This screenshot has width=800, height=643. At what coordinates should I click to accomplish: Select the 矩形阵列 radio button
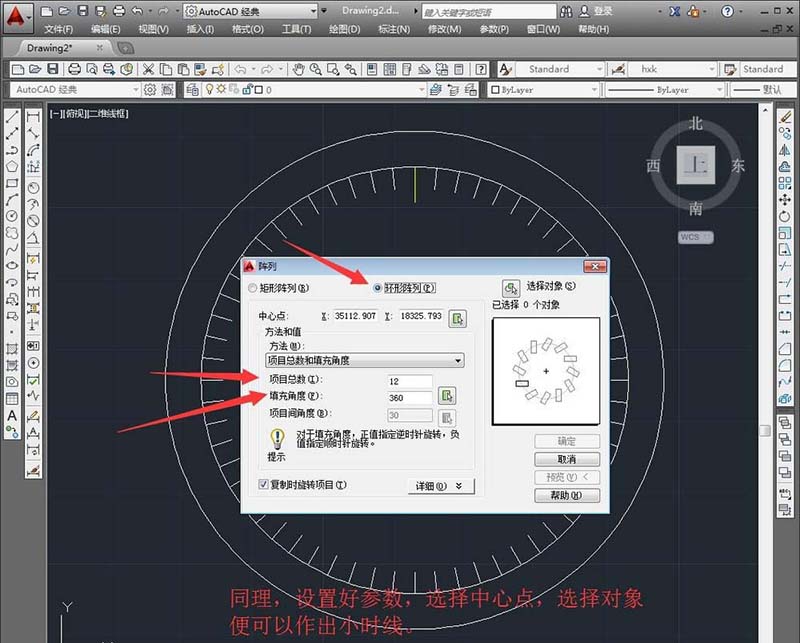(250, 287)
